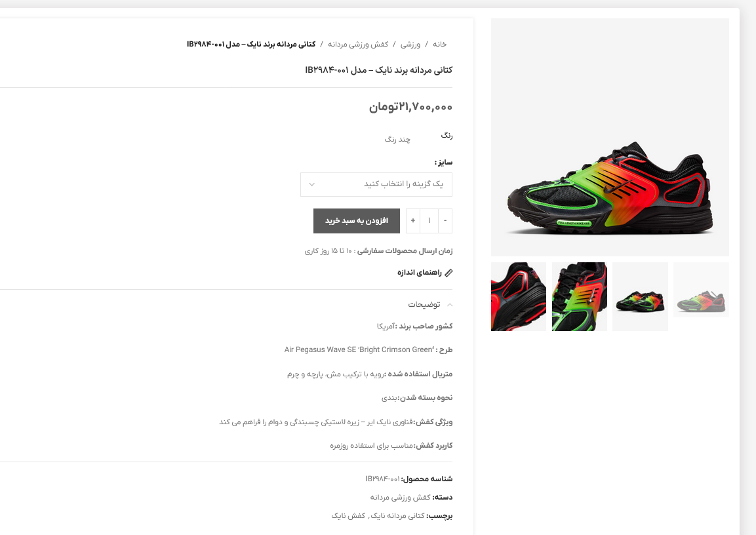Viewport: 756px width, 535px height.
Task: Decrease quantity with the minus button
Action: pyautogui.click(x=445, y=221)
